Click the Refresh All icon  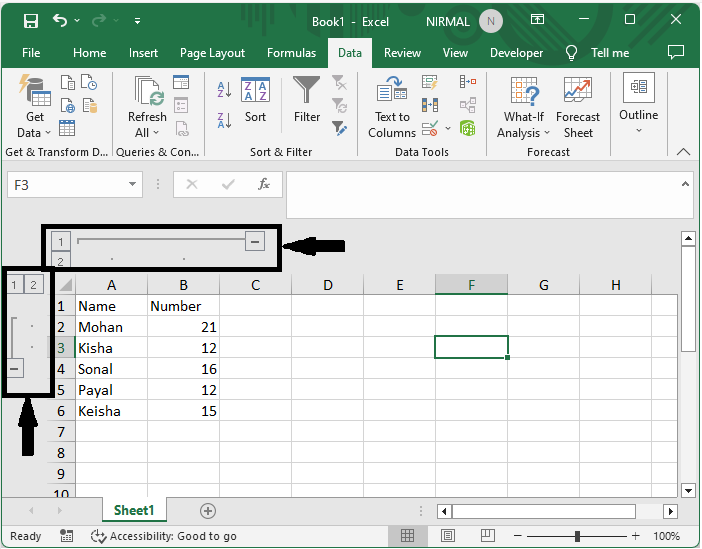pos(147,108)
